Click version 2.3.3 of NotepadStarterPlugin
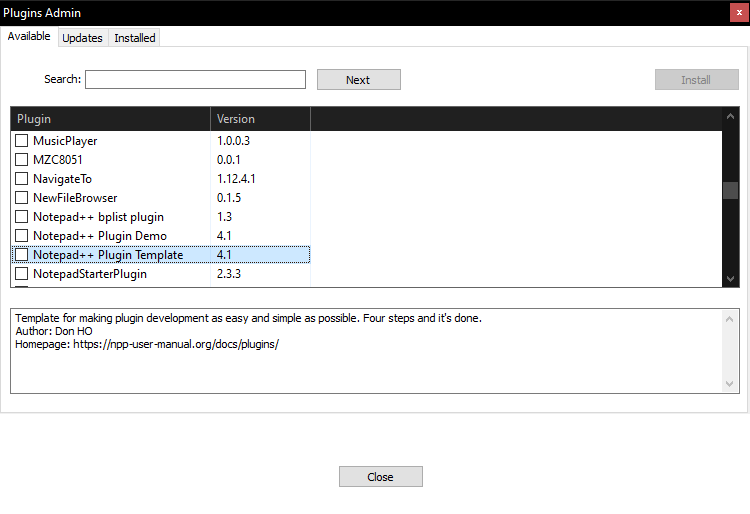 point(229,273)
